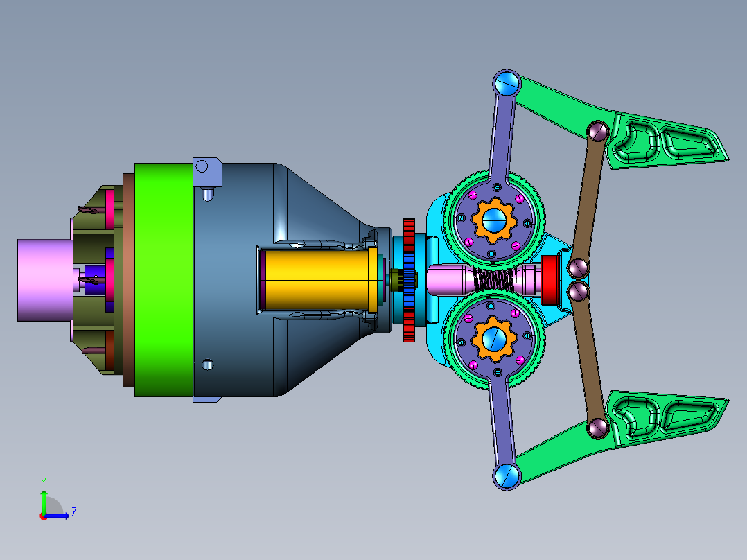Select the upper brown connecting link

tap(588, 199)
